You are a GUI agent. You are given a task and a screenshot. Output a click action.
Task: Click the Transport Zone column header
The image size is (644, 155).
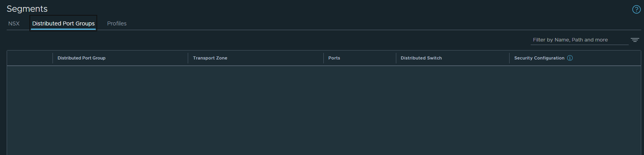tap(210, 58)
